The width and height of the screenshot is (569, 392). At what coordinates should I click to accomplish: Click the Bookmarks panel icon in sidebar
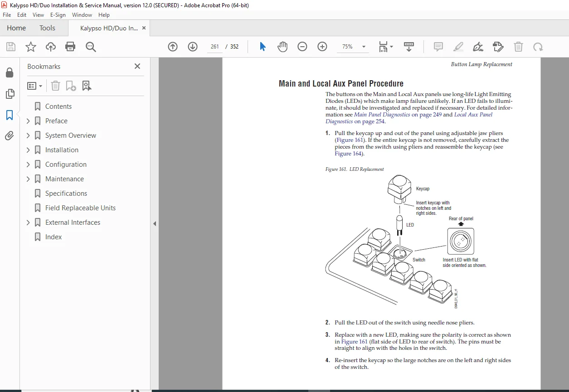[x=10, y=115]
